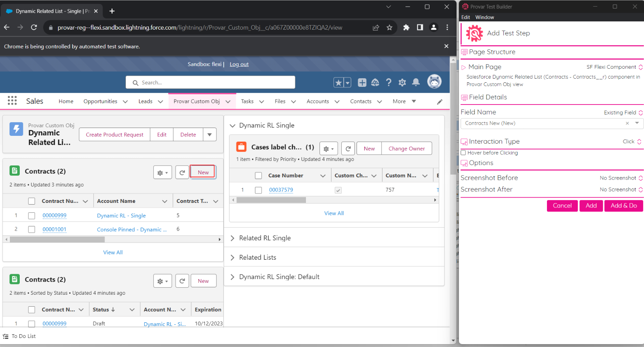The width and height of the screenshot is (644, 347).
Task: Dismiss the automated test software notice
Action: [x=446, y=46]
